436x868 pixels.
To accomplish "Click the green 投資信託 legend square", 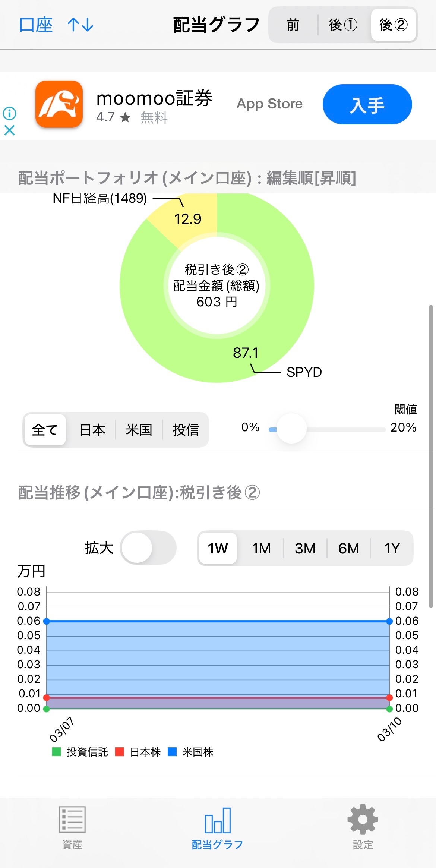I will (x=56, y=752).
